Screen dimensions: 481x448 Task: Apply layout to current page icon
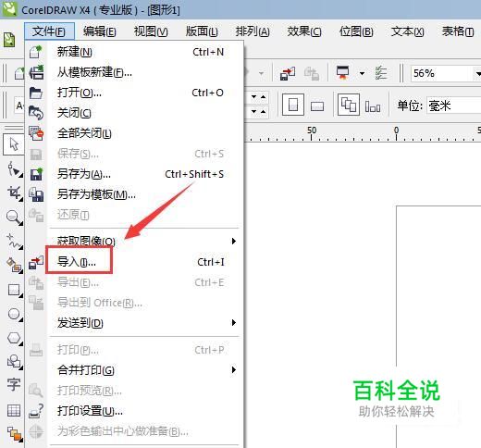tap(373, 106)
